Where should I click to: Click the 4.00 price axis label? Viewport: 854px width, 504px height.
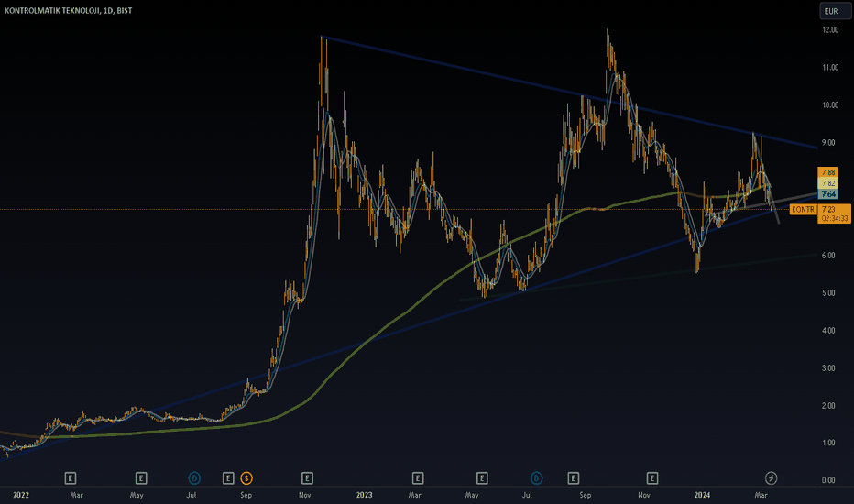pos(828,331)
